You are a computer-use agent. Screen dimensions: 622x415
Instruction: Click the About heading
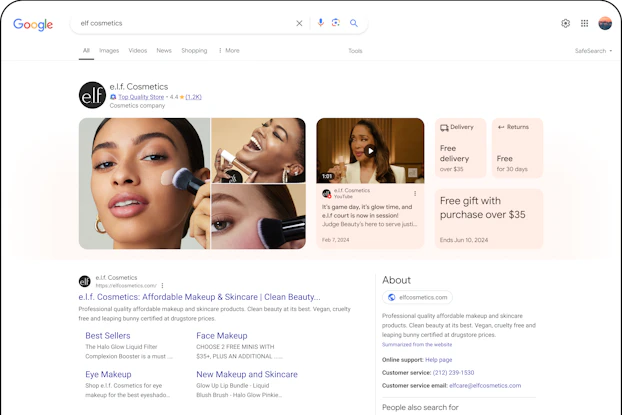(x=396, y=280)
